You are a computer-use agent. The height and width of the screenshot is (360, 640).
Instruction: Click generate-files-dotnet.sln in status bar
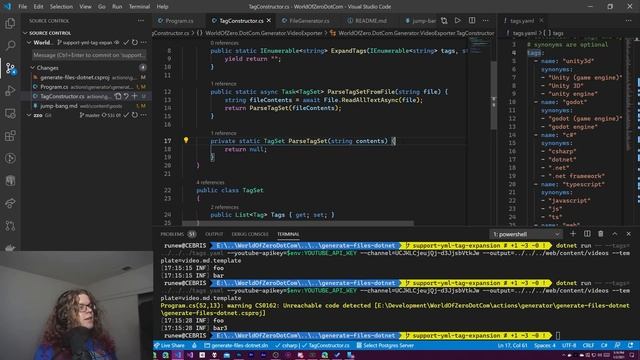(236, 345)
